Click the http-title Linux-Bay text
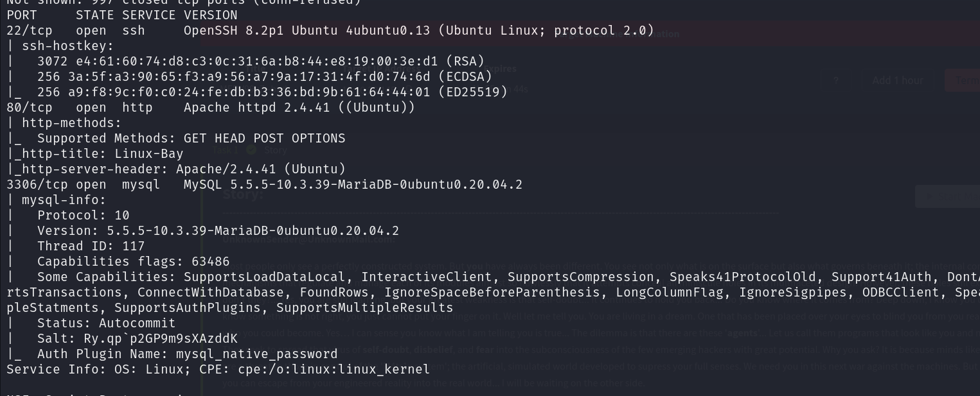Image resolution: width=980 pixels, height=396 pixels. [x=103, y=154]
